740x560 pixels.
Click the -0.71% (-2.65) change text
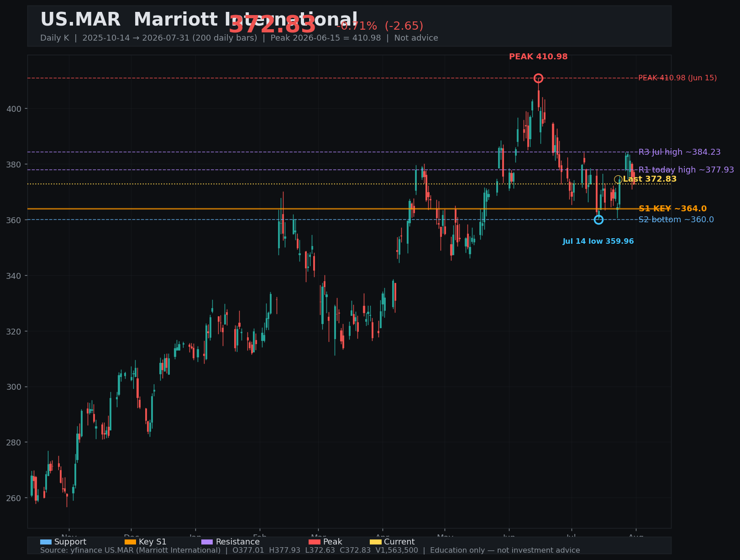point(380,26)
